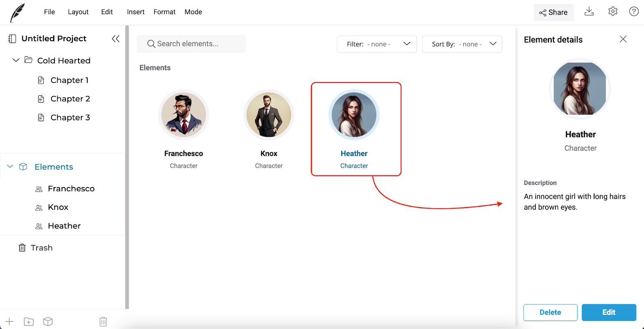Screen dimensions: 644x329
Task: Click the Elements cube icon in sidebar
Action: click(x=23, y=167)
